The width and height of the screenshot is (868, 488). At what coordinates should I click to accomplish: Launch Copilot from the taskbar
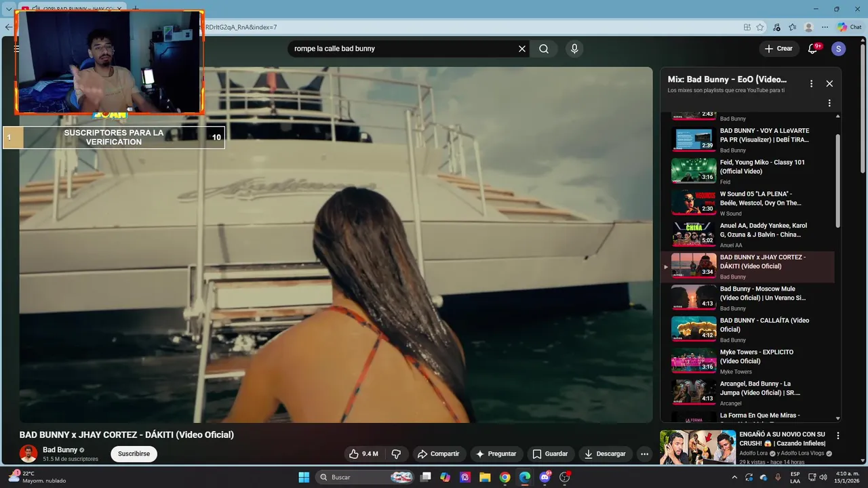point(445,477)
